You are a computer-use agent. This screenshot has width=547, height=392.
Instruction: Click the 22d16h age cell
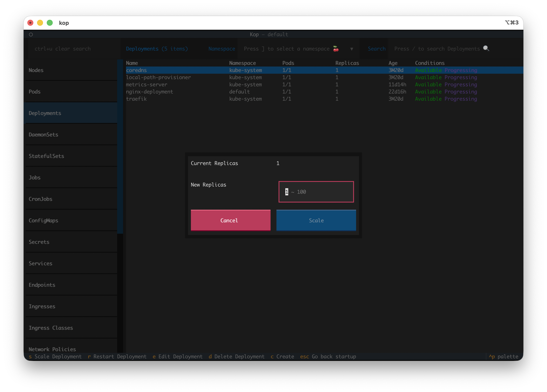click(397, 92)
